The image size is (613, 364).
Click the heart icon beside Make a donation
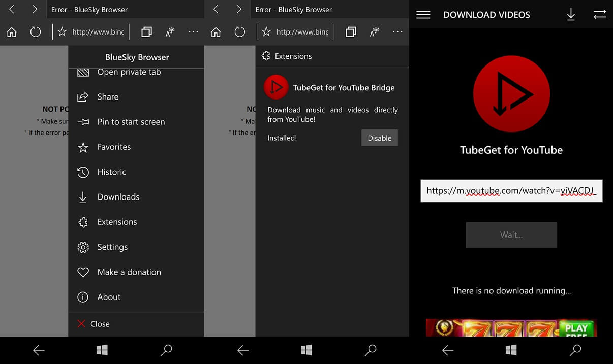tap(83, 272)
